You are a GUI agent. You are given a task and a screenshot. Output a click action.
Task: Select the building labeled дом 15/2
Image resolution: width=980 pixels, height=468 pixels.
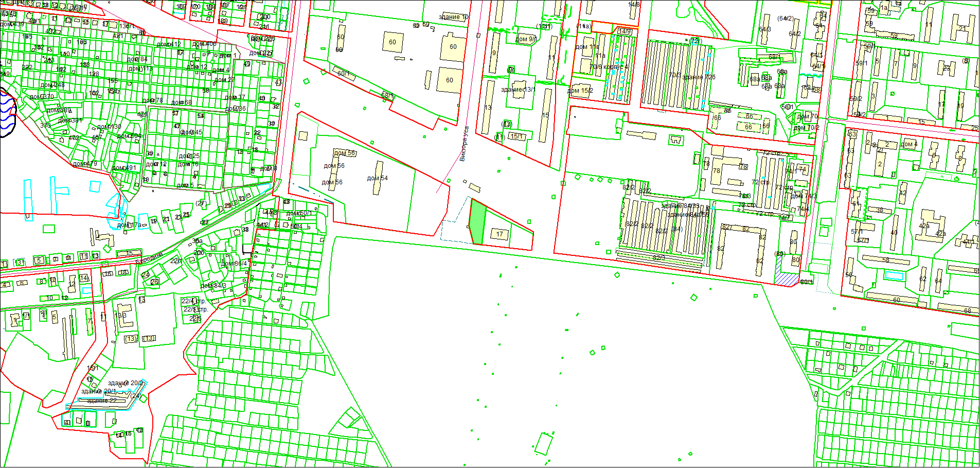pyautogui.click(x=580, y=91)
